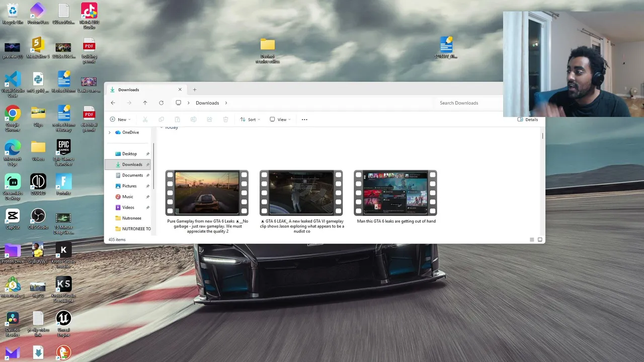Viewport: 644px width, 362px height.
Task: Open the DJUCED desktop shortcut
Action: point(38,185)
